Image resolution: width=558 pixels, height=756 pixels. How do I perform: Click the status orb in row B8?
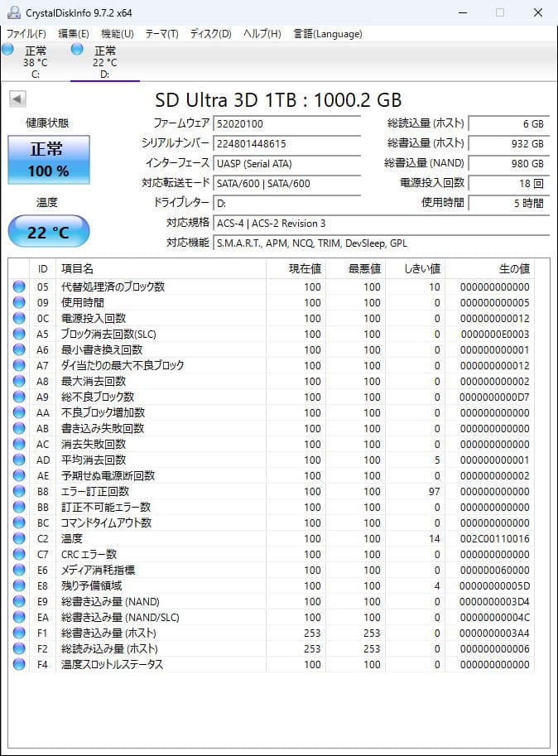point(19,491)
